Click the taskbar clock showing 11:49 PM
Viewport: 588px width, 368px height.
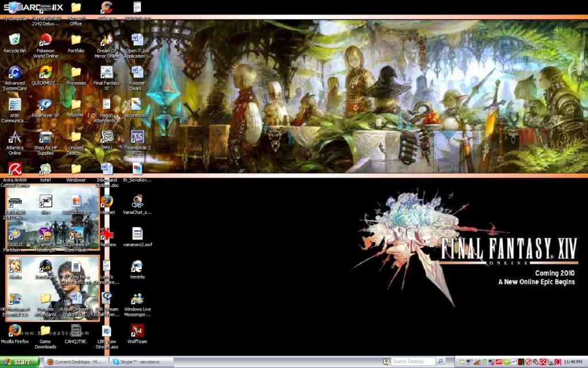(573, 362)
